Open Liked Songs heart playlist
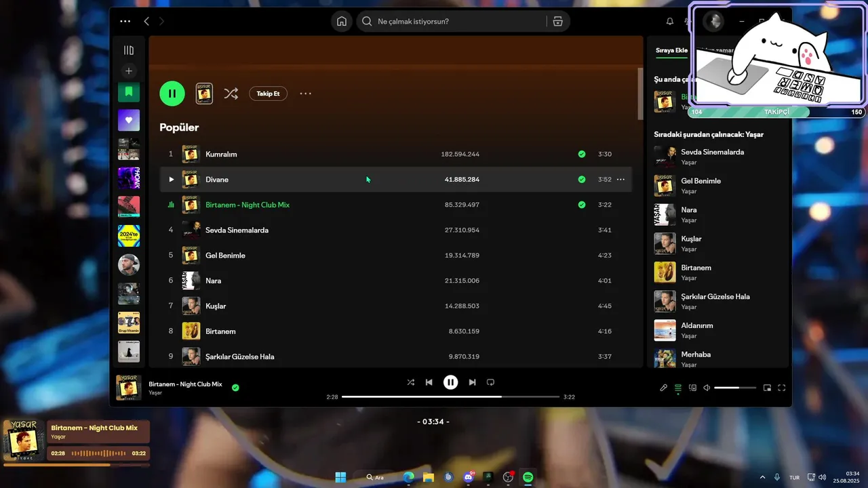This screenshot has width=868, height=488. click(x=129, y=120)
